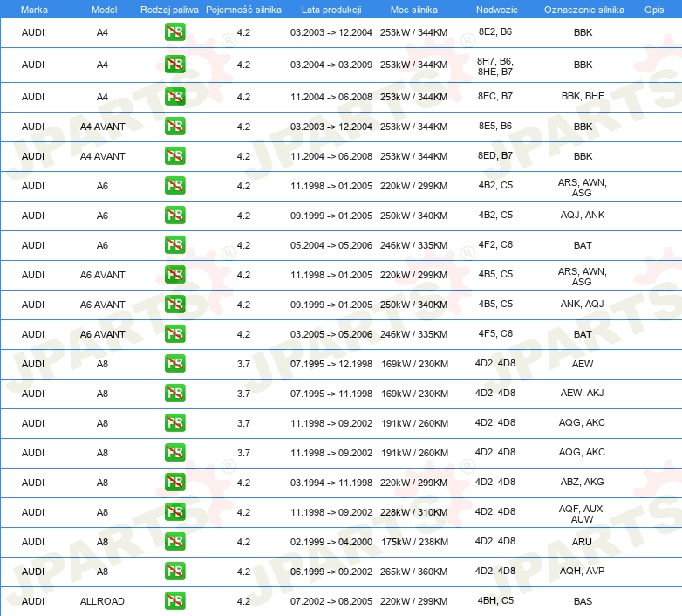Screen dimensions: 682x616
Task: Click fuel icon in A8 ARU engine row
Action: pyautogui.click(x=174, y=542)
